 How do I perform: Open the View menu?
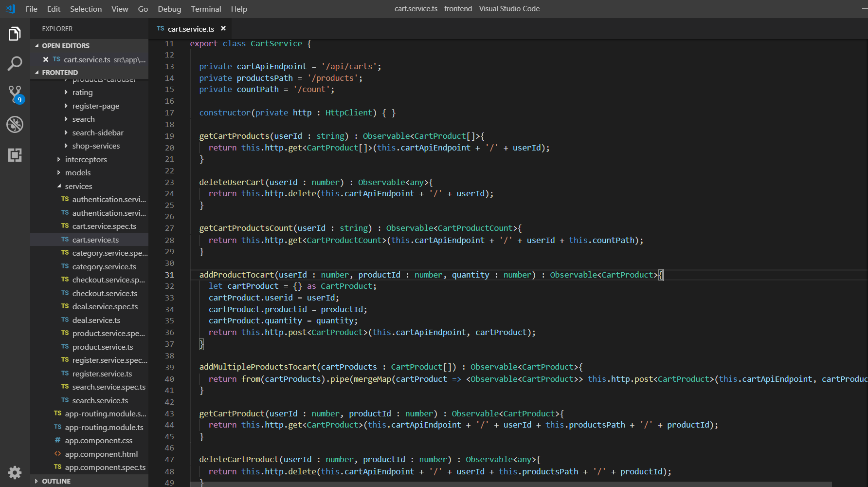pyautogui.click(x=120, y=9)
